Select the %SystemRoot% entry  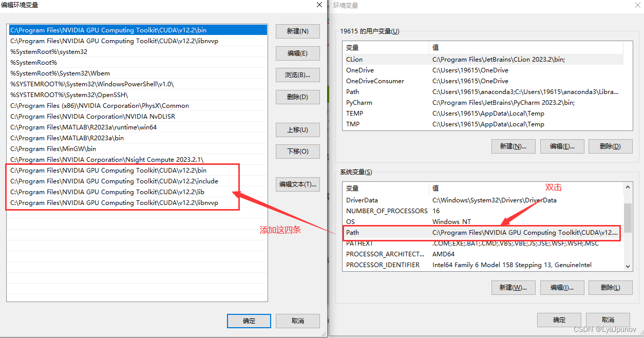[x=138, y=63]
